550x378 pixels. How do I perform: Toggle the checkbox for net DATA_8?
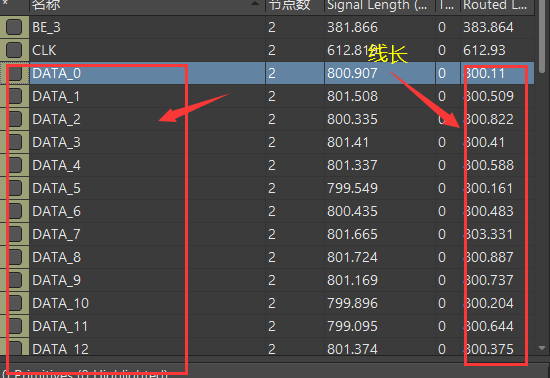pos(14,257)
